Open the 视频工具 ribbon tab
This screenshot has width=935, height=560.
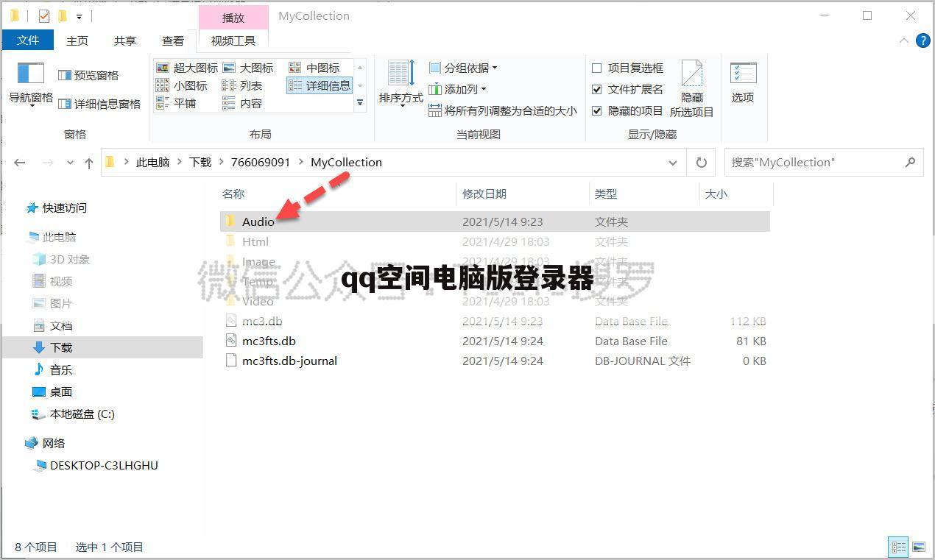233,40
